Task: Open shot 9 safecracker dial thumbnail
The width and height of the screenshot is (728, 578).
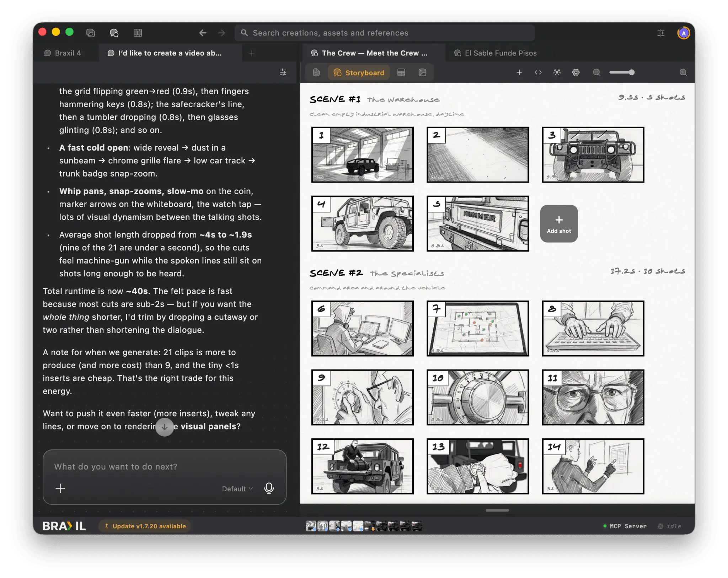Action: tap(362, 397)
